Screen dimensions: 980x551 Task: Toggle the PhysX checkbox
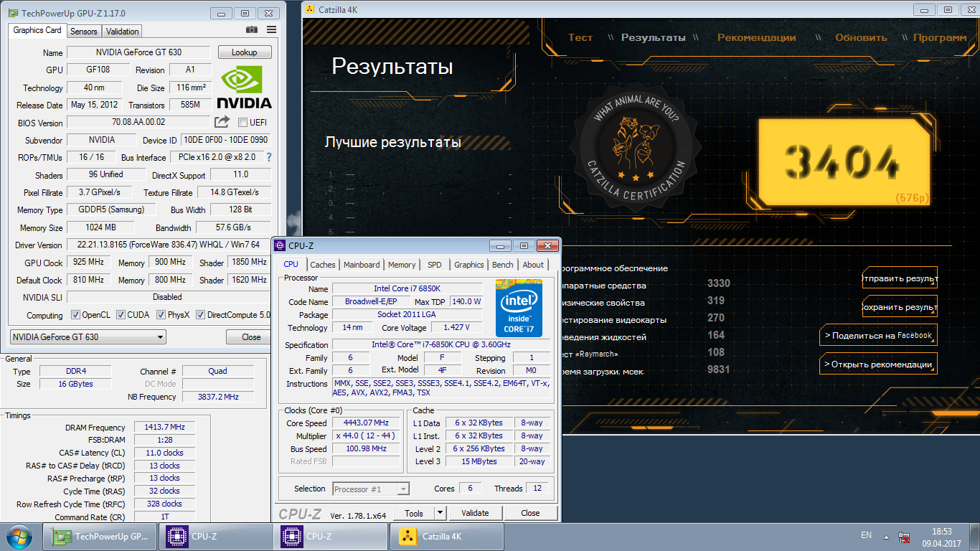coord(161,315)
